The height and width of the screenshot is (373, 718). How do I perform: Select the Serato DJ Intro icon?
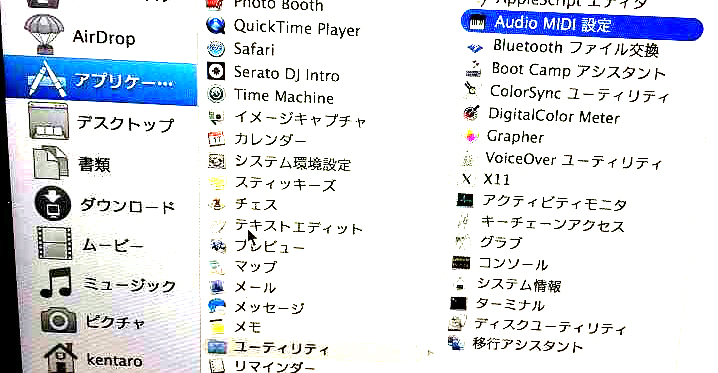pos(216,71)
